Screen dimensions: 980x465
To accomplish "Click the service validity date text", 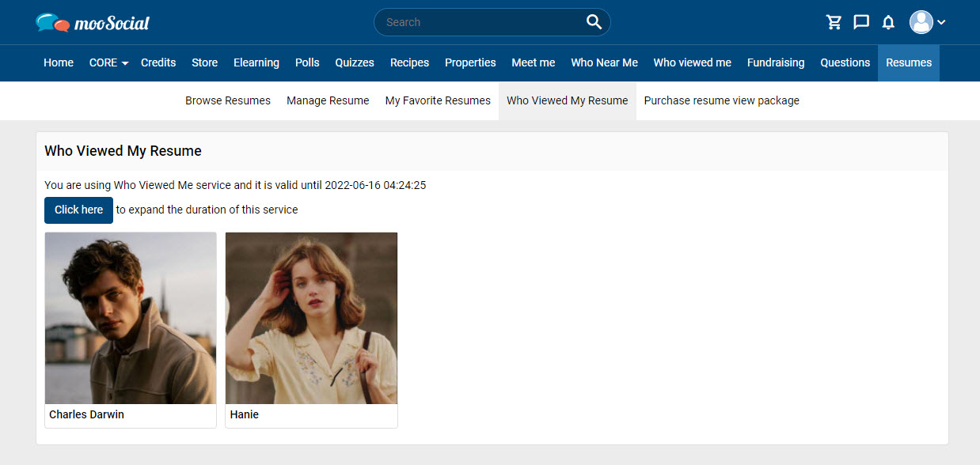I will 235,186.
